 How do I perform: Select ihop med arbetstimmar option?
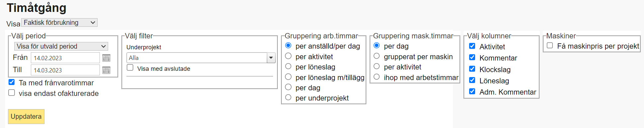click(x=377, y=77)
